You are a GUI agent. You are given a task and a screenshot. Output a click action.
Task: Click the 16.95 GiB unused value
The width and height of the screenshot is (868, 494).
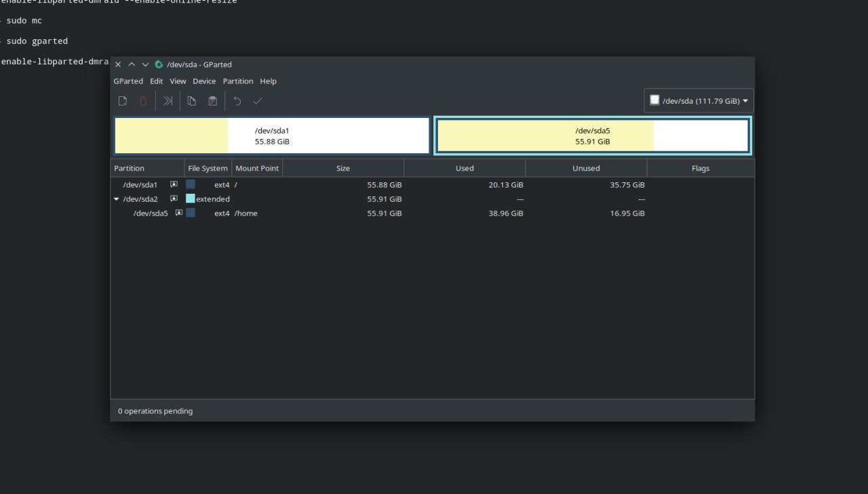click(x=627, y=213)
